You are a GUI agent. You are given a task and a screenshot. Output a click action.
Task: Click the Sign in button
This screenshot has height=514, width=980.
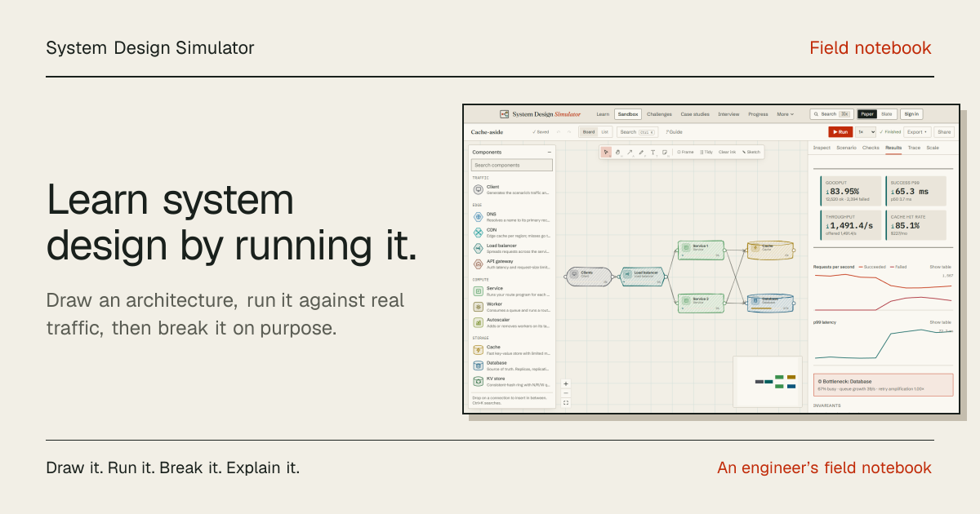pyautogui.click(x=911, y=114)
